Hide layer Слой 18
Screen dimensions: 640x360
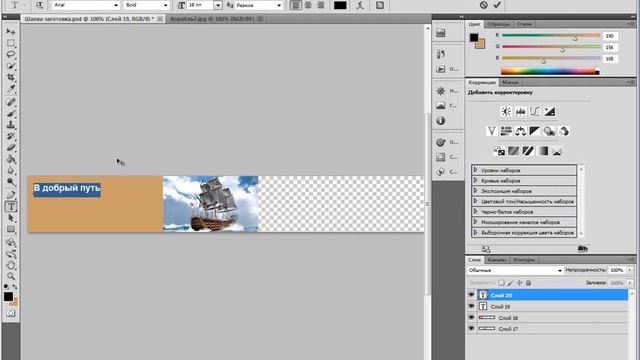(x=471, y=317)
